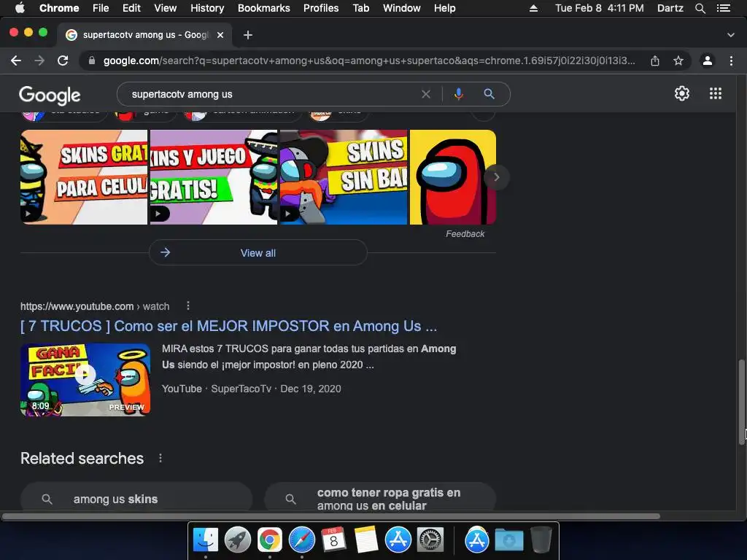Screen dimensions: 747x560
Task: Open Chrome's three-dot menu
Action: tap(731, 61)
